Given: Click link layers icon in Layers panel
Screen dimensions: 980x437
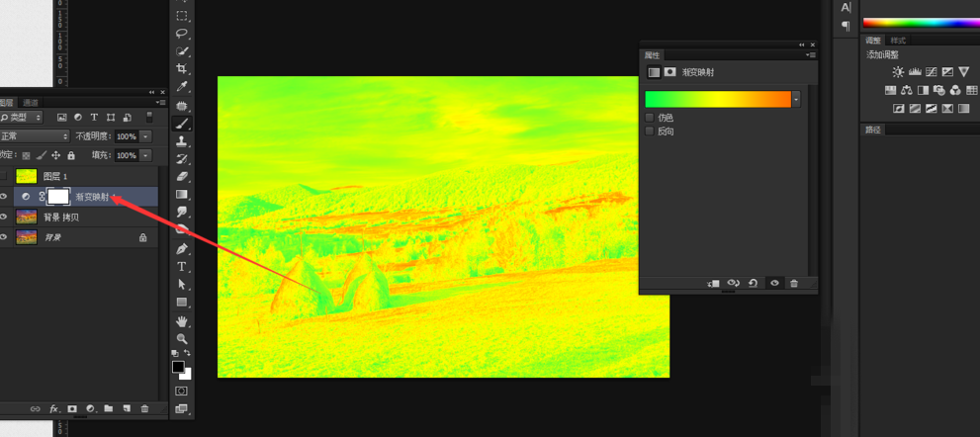Looking at the screenshot, I should coord(36,409).
